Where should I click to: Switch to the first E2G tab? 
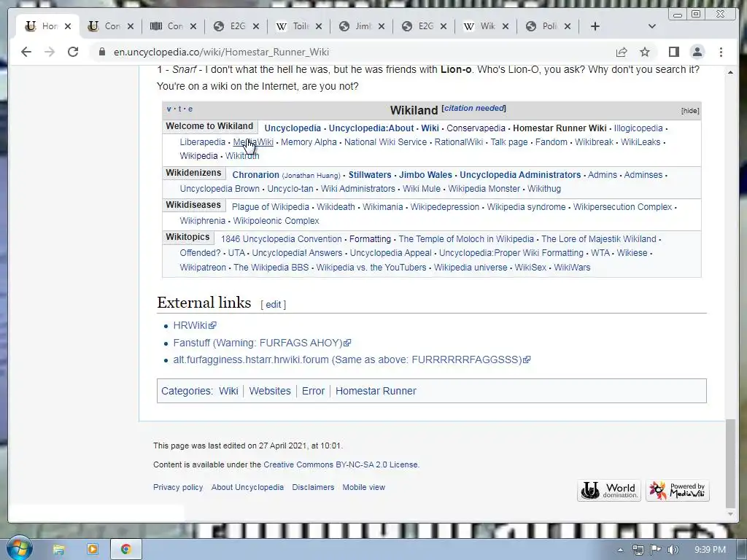coord(236,26)
